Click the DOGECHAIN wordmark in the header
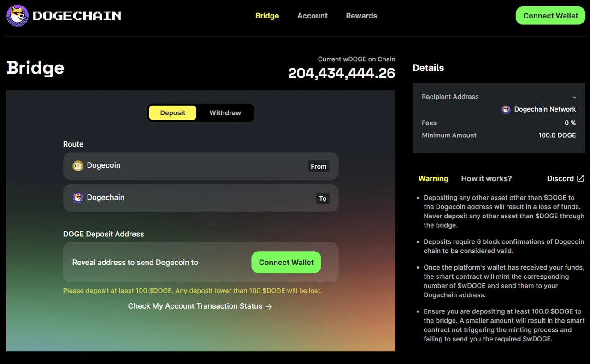590x364 pixels. click(x=77, y=16)
